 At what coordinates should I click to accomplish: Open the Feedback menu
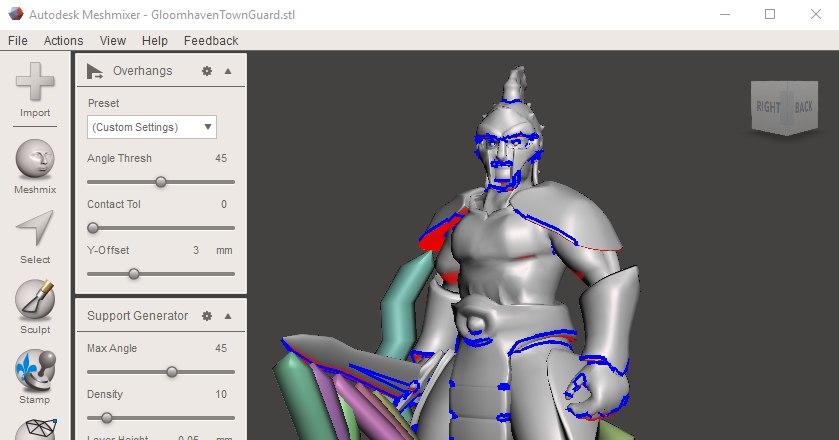click(x=211, y=41)
